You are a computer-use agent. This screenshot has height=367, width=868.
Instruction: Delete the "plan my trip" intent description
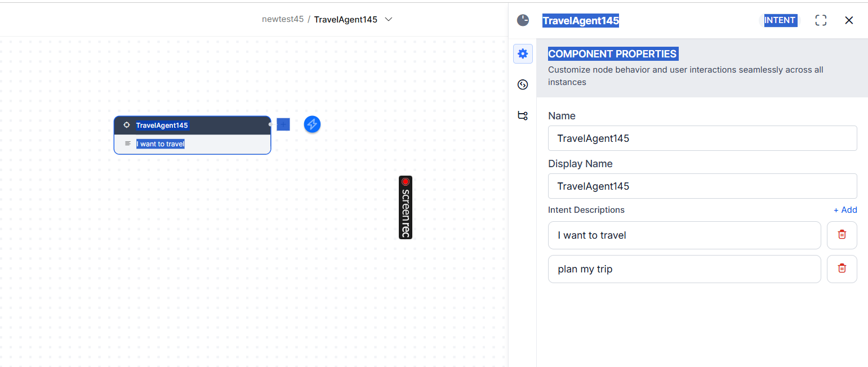tap(842, 268)
